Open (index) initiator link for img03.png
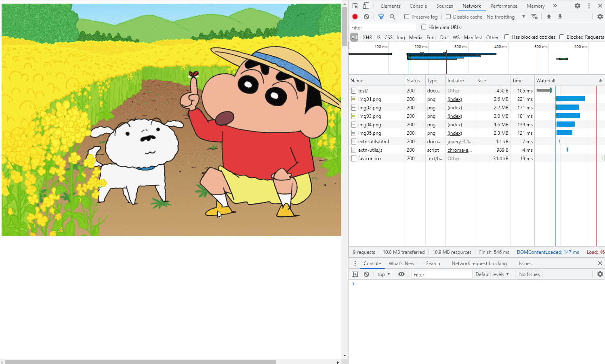This screenshot has width=605, height=364. click(455, 116)
